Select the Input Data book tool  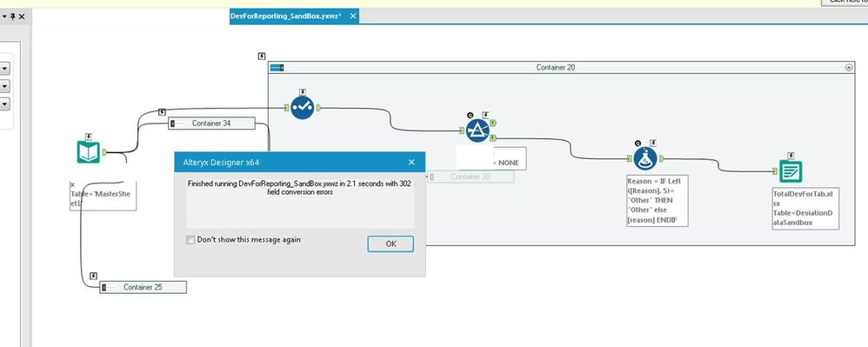coord(88,152)
